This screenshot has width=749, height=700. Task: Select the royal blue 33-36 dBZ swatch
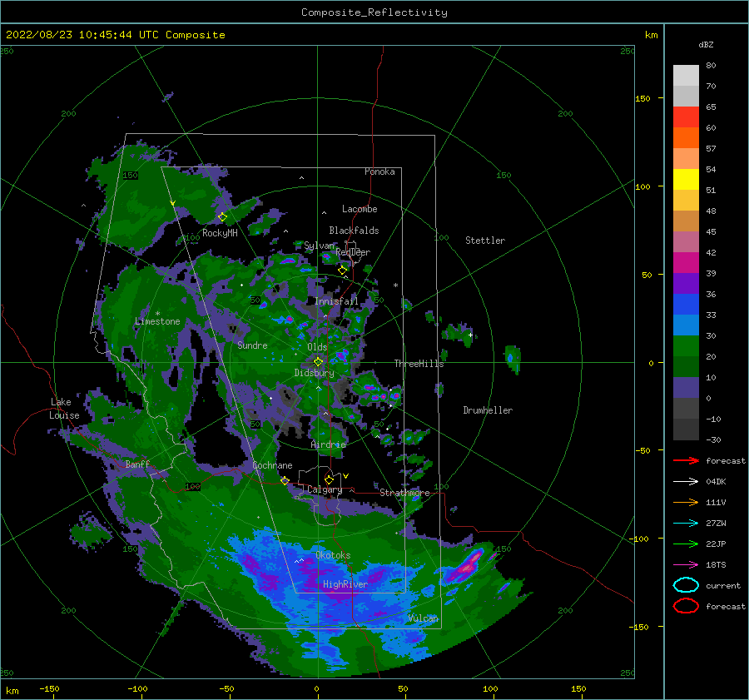click(686, 304)
